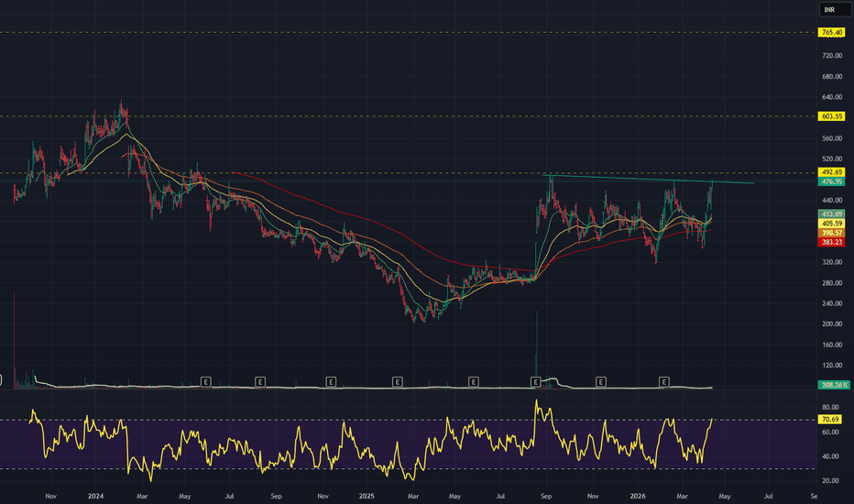854x504 pixels.
Task: Select the yellow 405.59 moving average label
Action: click(x=831, y=223)
